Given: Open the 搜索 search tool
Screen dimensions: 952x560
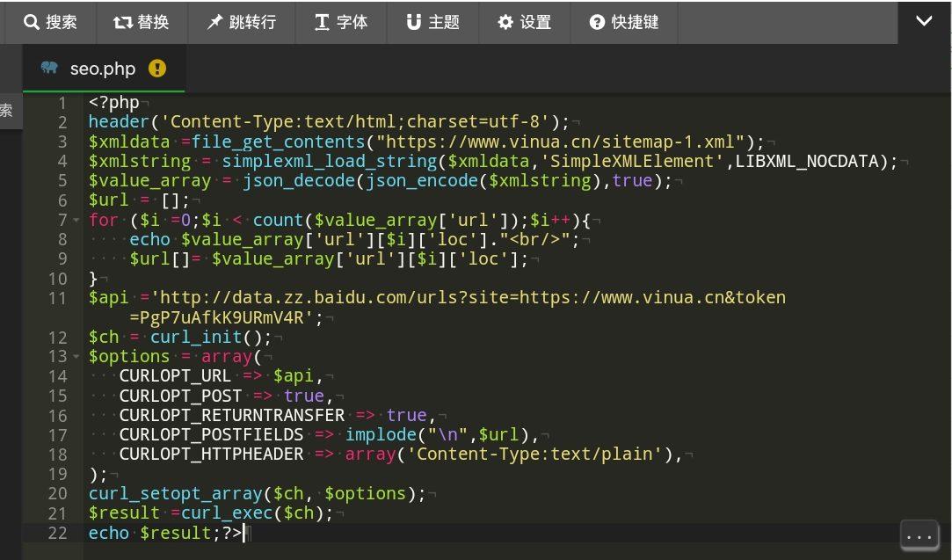Looking at the screenshot, I should tap(50, 23).
